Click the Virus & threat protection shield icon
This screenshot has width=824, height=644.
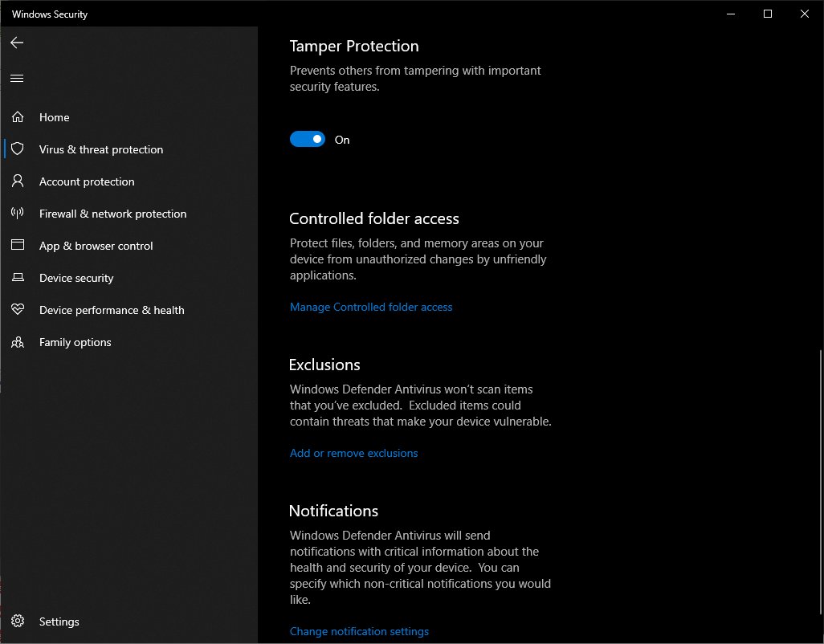(x=18, y=149)
